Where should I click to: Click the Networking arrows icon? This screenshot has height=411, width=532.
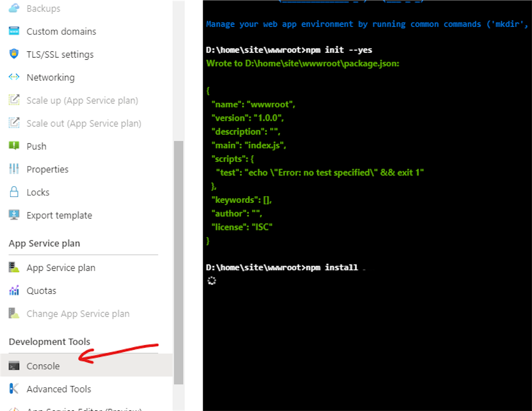click(x=14, y=77)
